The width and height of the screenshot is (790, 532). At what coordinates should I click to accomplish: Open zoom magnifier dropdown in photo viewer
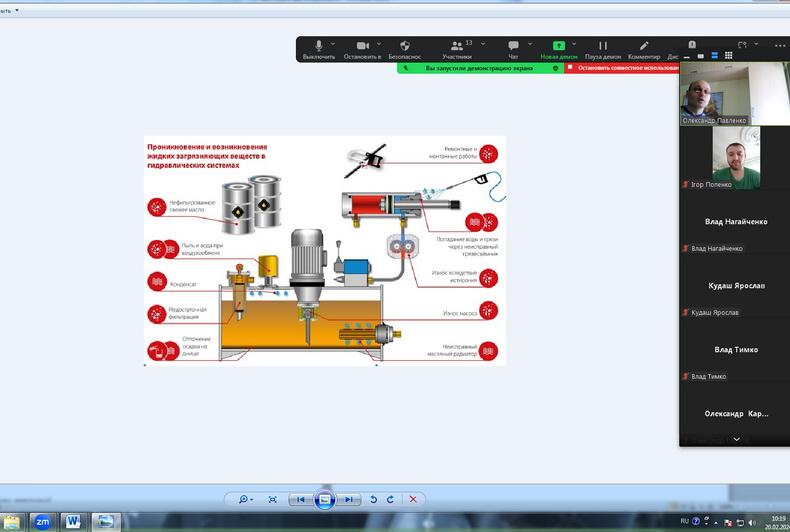(243, 499)
